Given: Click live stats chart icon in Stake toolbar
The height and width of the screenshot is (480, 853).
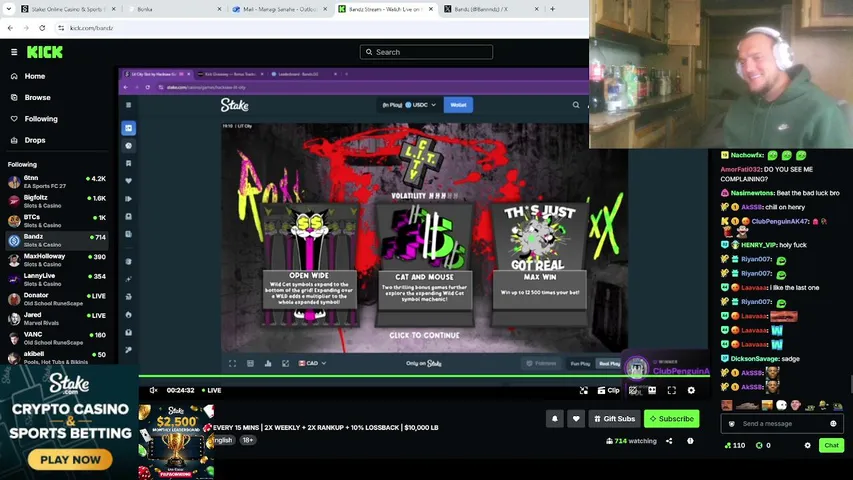Looking at the screenshot, I should click(268, 363).
